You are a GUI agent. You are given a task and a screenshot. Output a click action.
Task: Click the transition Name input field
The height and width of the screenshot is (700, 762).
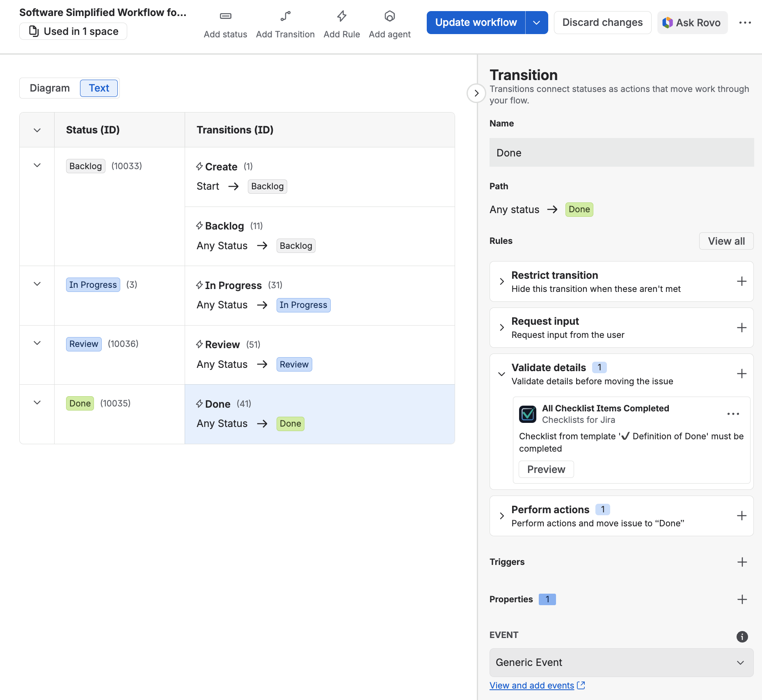[621, 152]
